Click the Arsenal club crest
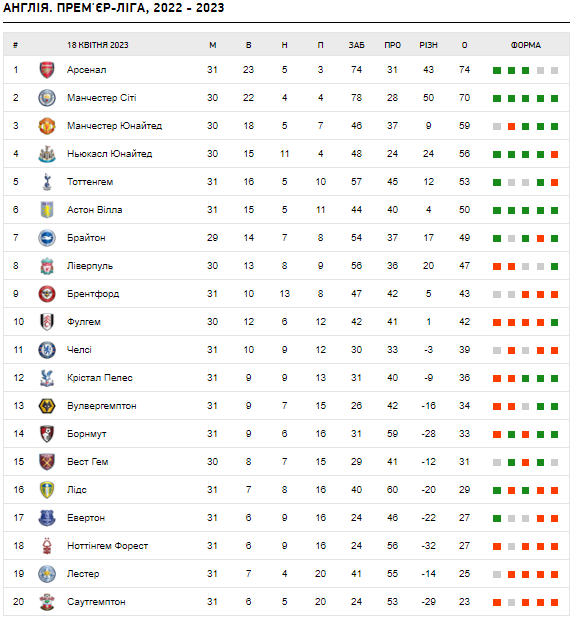This screenshot has width=572, height=618. pos(47,70)
